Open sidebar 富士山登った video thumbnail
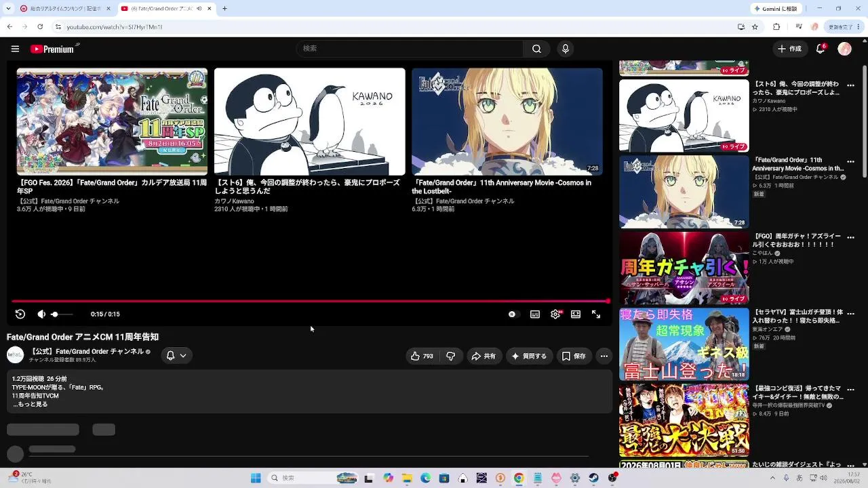Viewport: 868px width, 488px height. point(684,344)
